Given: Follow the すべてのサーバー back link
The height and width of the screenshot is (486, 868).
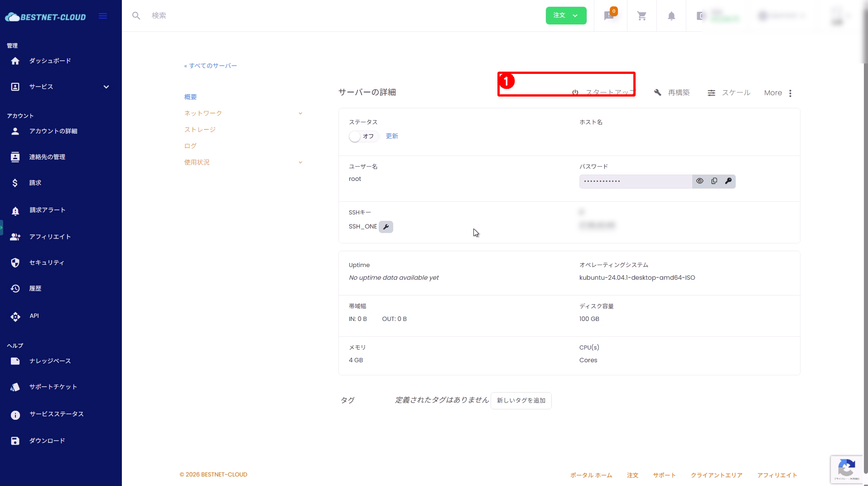Looking at the screenshot, I should pyautogui.click(x=211, y=66).
